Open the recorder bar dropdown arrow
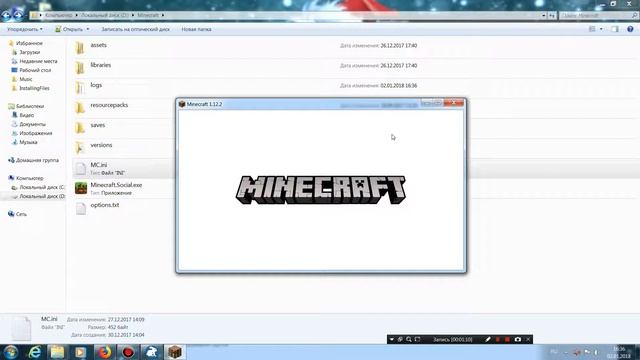 click(x=391, y=339)
